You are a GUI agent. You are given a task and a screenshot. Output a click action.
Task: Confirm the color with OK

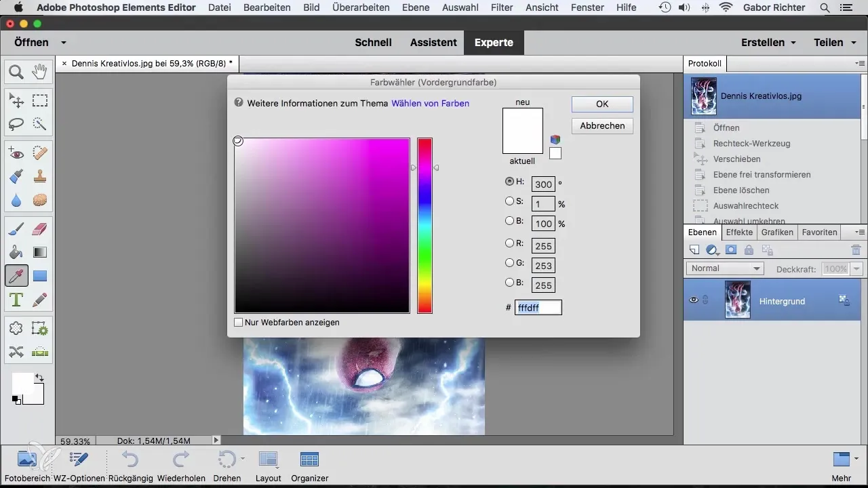point(602,104)
